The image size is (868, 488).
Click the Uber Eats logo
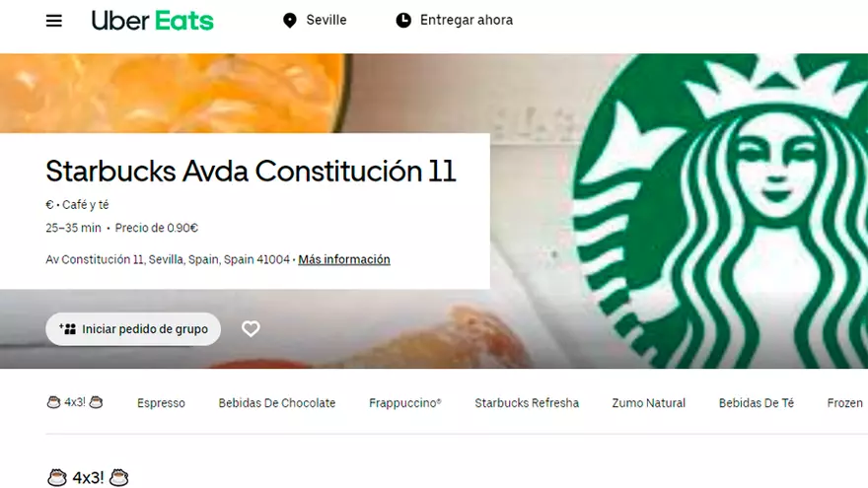tap(152, 21)
